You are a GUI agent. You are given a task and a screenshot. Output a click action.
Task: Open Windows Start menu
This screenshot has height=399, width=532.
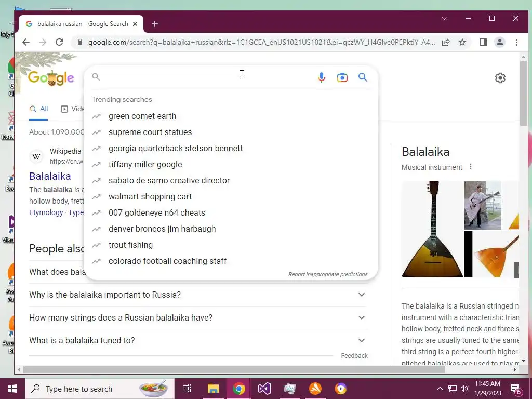point(12,389)
